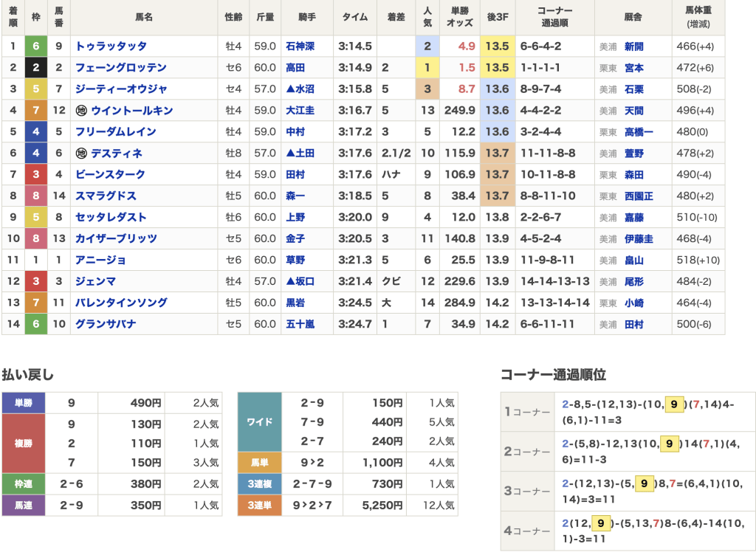
Task: Open trainer link 新開
Action: pos(634,46)
